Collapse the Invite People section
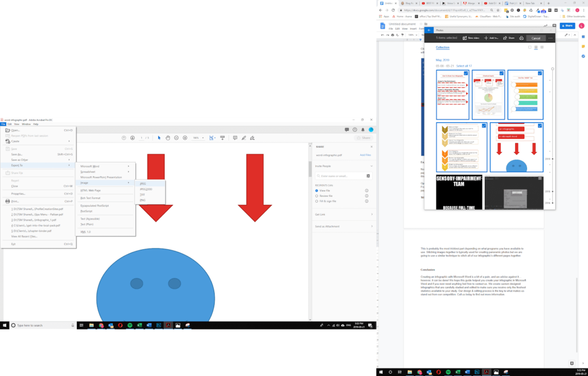Viewport: 588px width, 376px height. 372,166
